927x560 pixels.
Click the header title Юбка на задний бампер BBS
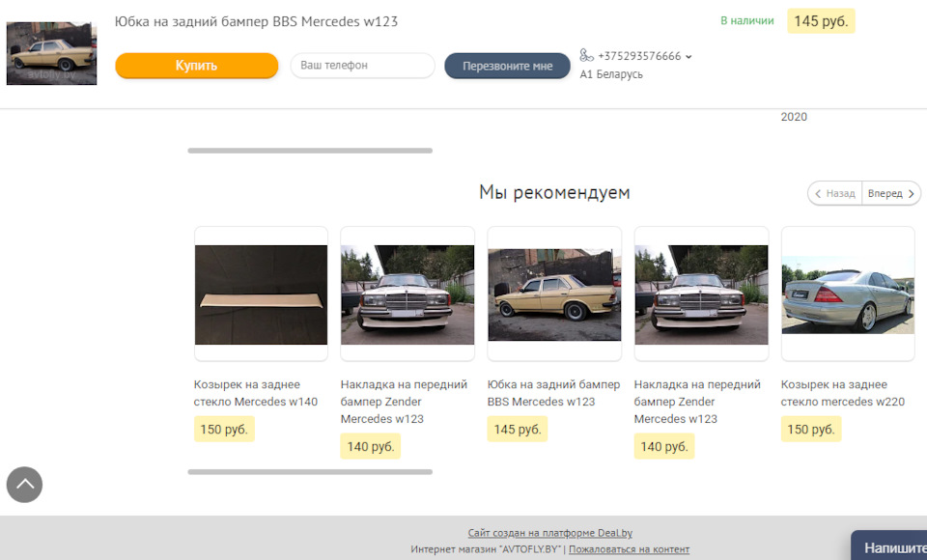[x=256, y=21]
